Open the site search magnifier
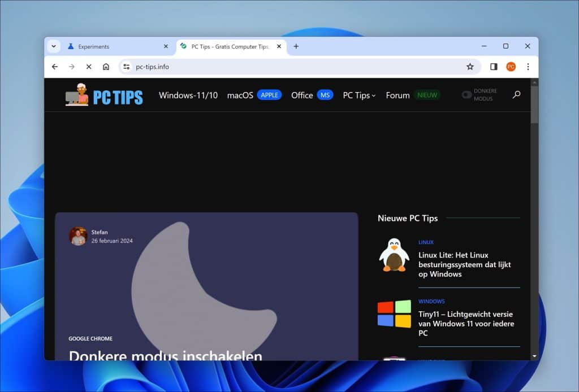This screenshot has height=392, width=579. 517,95
